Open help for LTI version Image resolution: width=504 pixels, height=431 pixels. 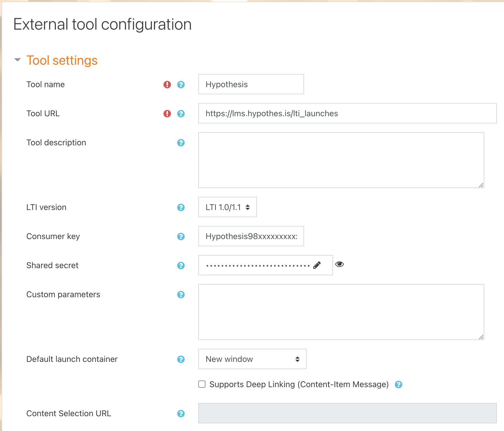point(181,208)
